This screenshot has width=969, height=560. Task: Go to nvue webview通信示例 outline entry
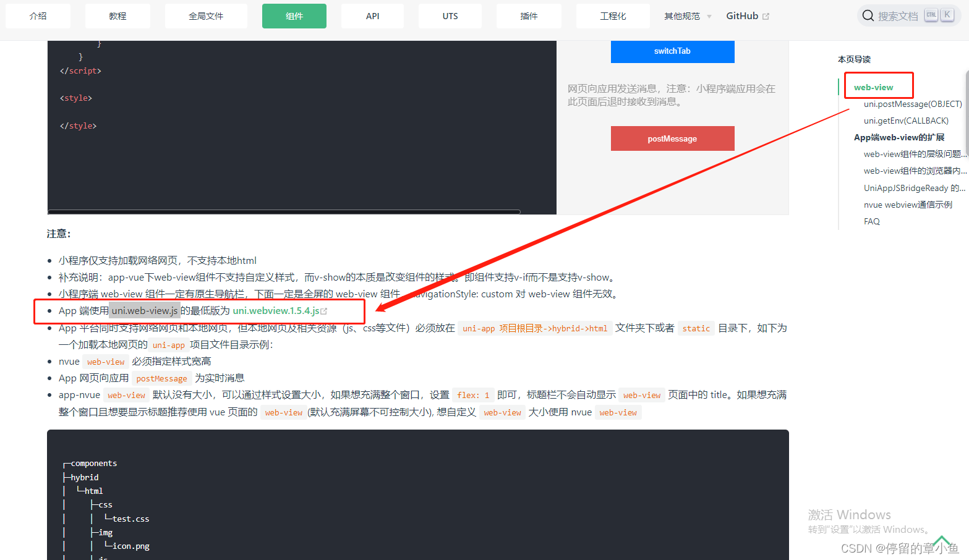click(908, 205)
